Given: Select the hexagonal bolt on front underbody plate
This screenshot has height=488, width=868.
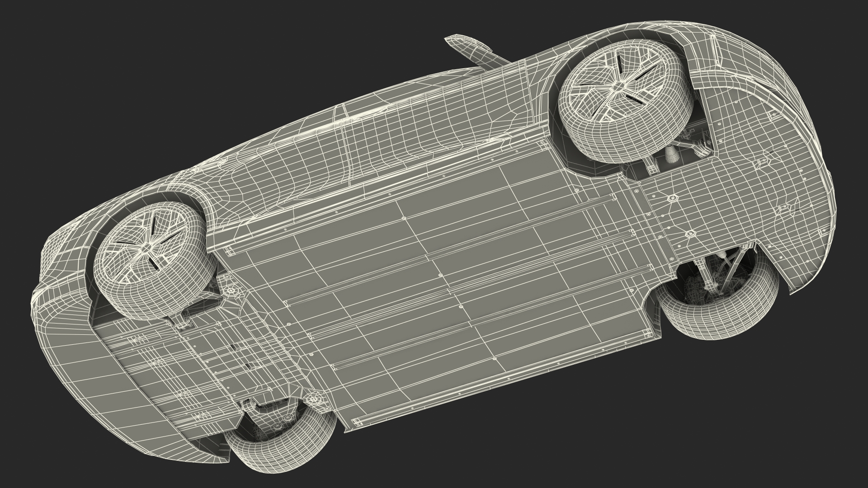Looking at the screenshot, I should [673, 198].
